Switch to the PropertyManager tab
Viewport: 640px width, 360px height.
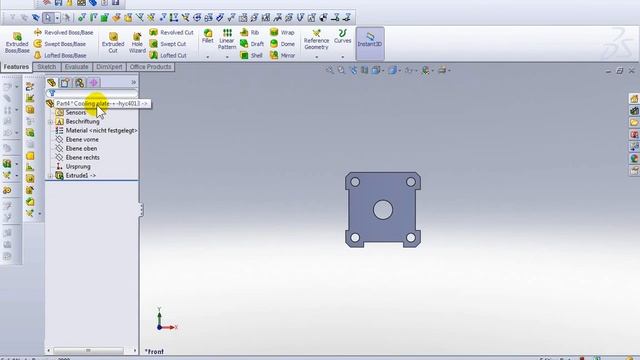click(65, 83)
